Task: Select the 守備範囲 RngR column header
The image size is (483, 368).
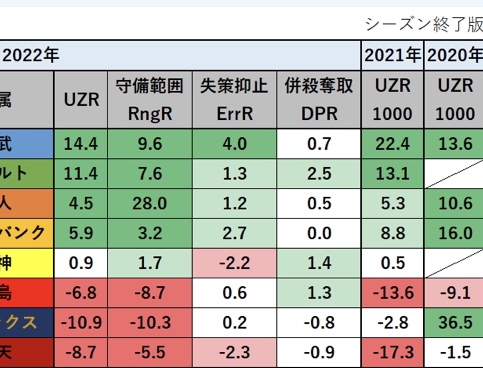Action: (x=150, y=100)
